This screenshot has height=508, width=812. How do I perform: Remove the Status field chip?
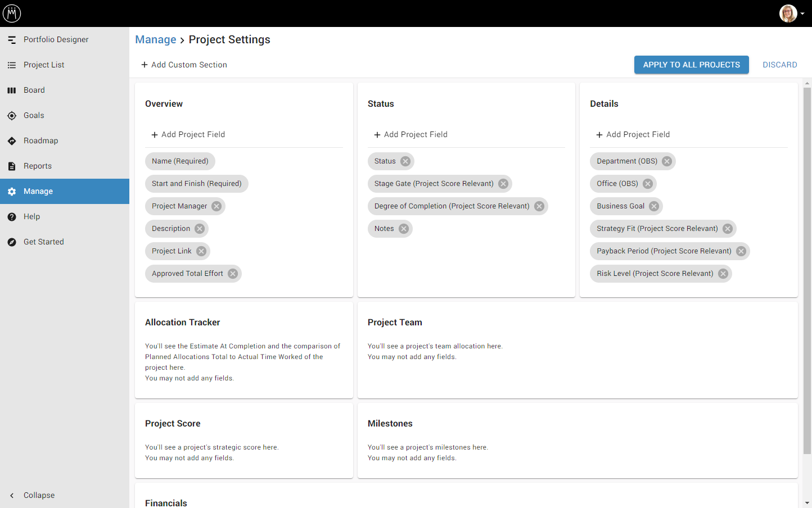[x=405, y=161]
